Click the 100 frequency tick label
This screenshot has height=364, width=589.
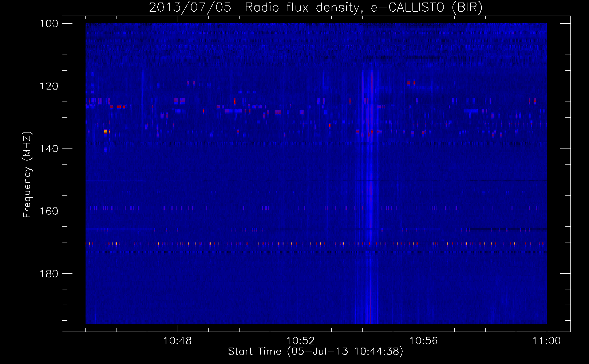point(49,24)
